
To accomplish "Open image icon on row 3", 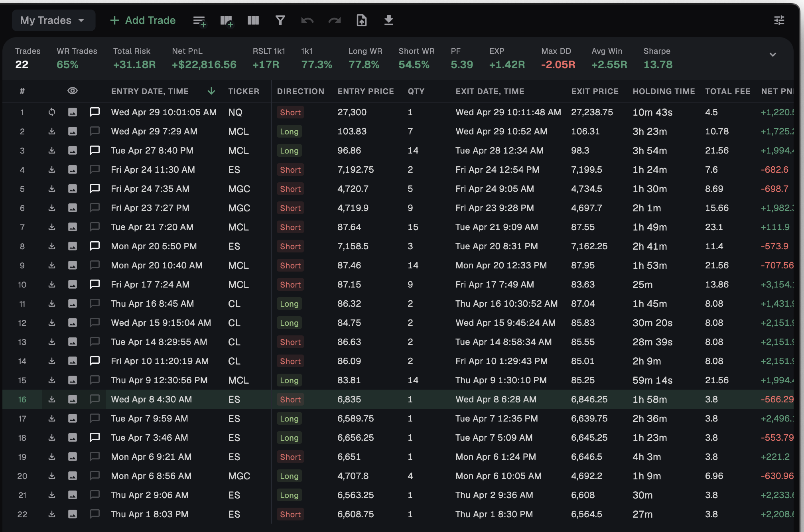I will (x=73, y=150).
